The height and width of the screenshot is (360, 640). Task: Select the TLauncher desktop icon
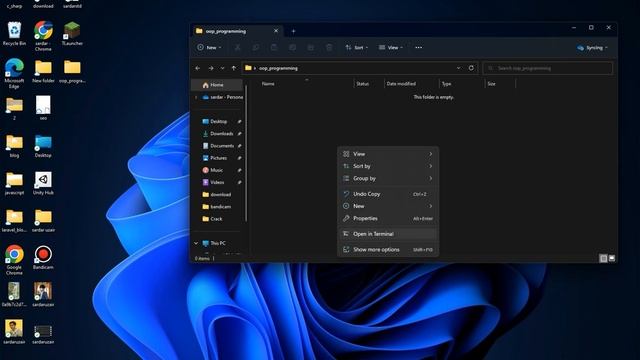tap(72, 33)
